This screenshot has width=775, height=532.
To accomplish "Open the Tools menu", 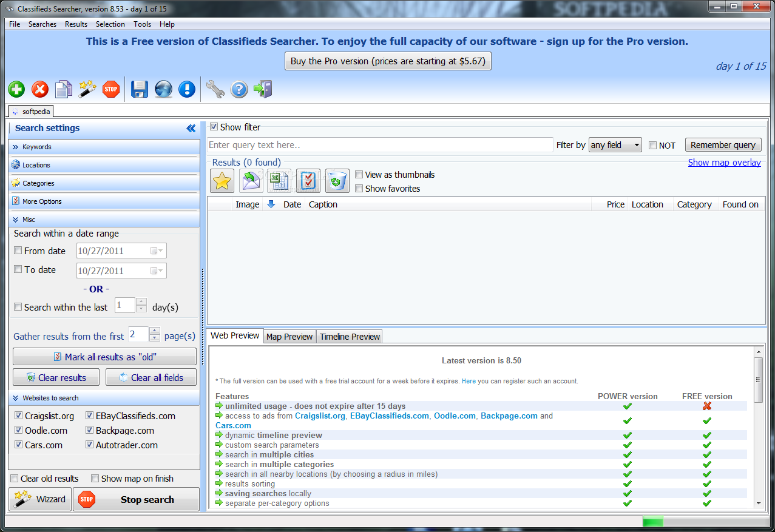I will (143, 24).
